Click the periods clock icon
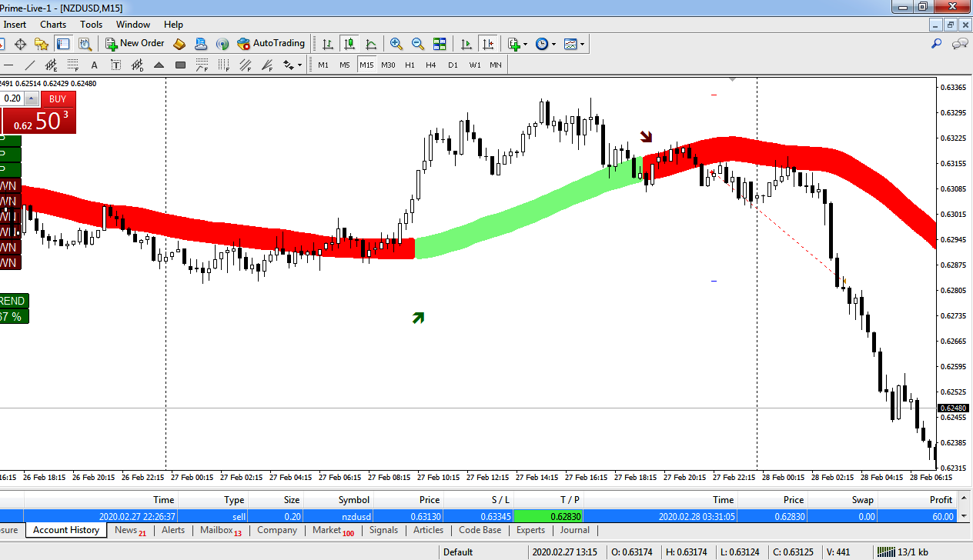This screenshot has height=560, width=973. tap(542, 44)
